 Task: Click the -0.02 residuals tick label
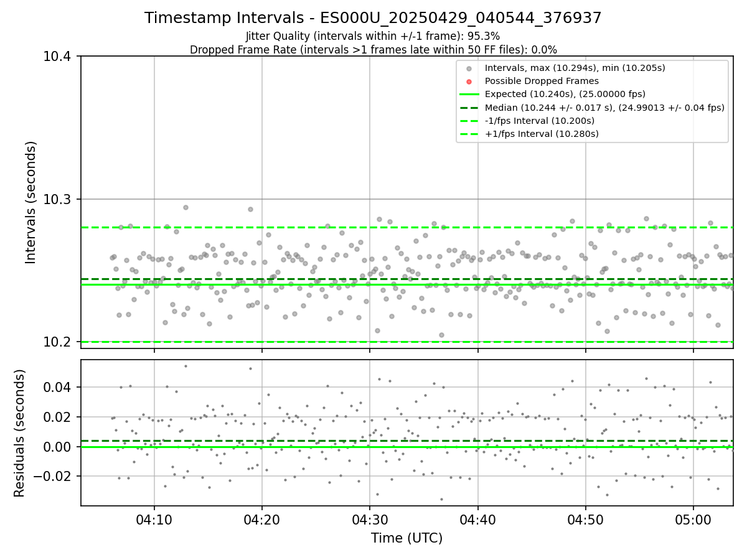55,476
